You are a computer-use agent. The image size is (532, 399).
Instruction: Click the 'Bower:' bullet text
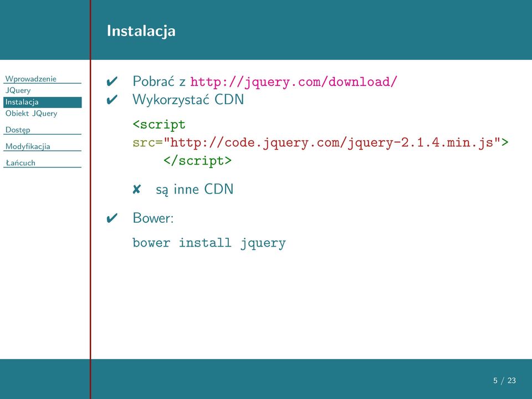pyautogui.click(x=153, y=218)
